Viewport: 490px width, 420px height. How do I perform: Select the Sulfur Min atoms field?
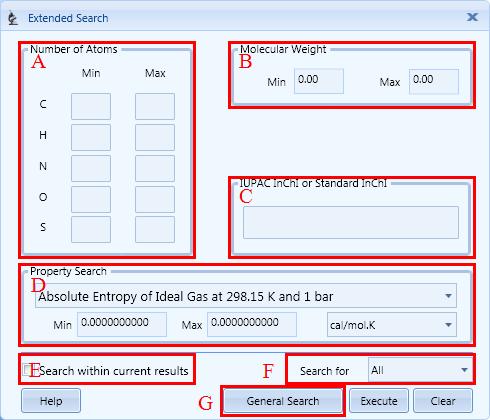(91, 229)
